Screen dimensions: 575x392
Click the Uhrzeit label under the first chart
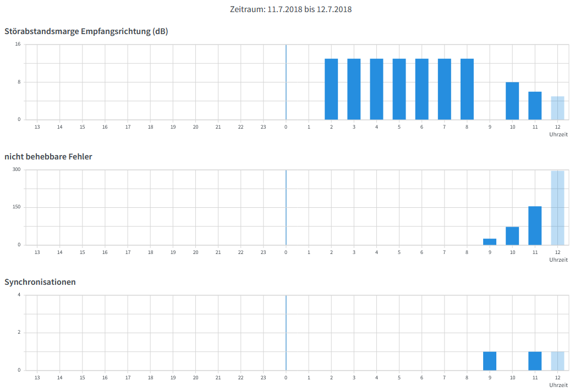pyautogui.click(x=559, y=134)
